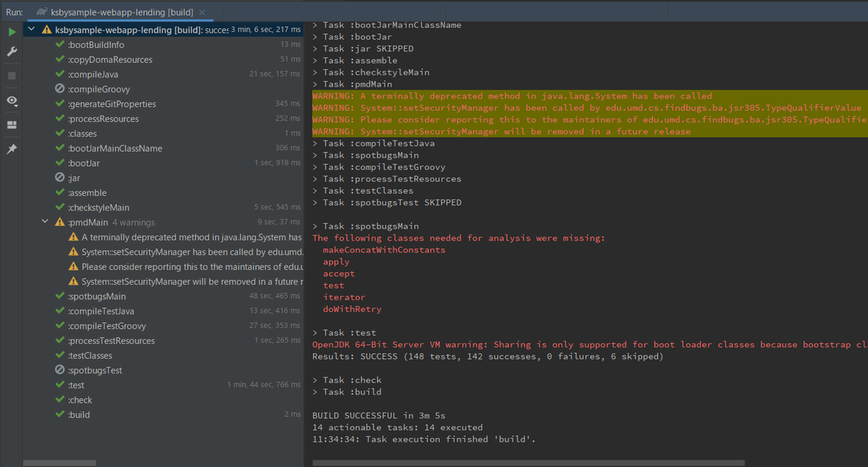Collapse the :pmdMain warnings node
This screenshot has width=868, height=467.
click(45, 222)
